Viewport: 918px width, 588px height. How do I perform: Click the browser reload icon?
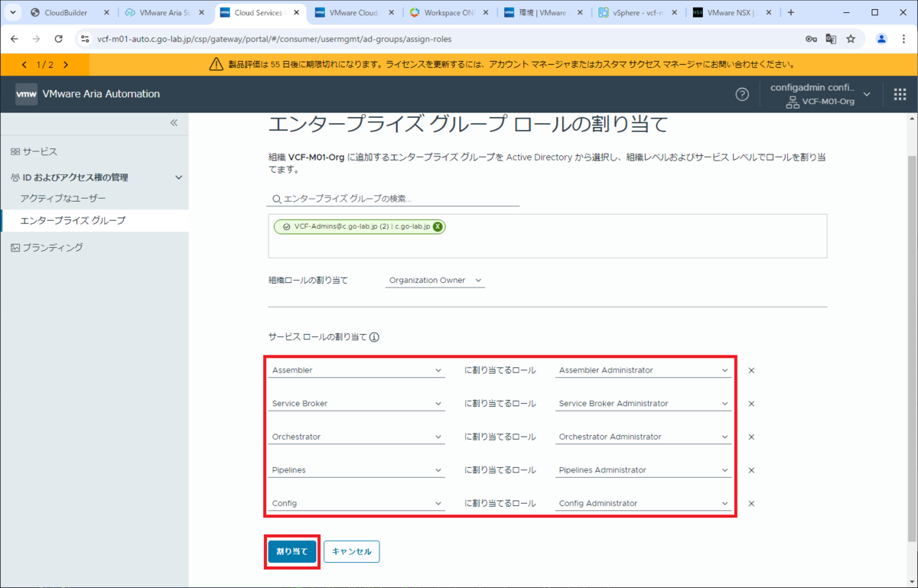[x=59, y=39]
